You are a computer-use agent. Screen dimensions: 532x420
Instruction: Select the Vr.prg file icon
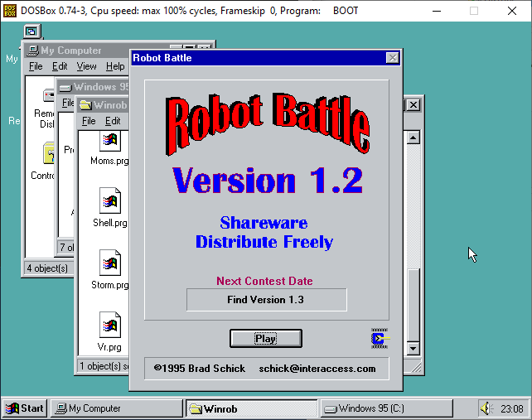point(110,325)
